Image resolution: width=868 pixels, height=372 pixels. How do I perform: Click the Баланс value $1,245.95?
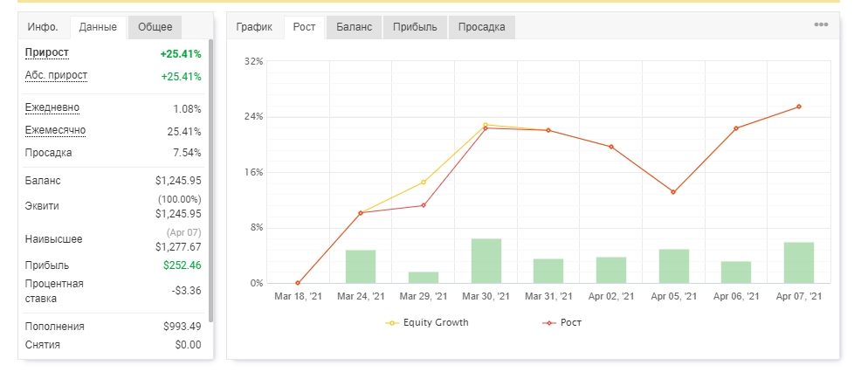tap(178, 181)
